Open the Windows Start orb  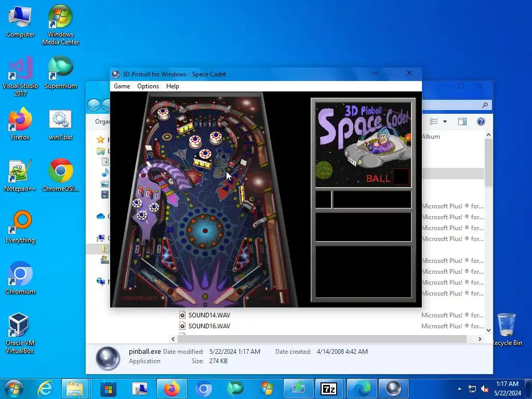coord(14,389)
